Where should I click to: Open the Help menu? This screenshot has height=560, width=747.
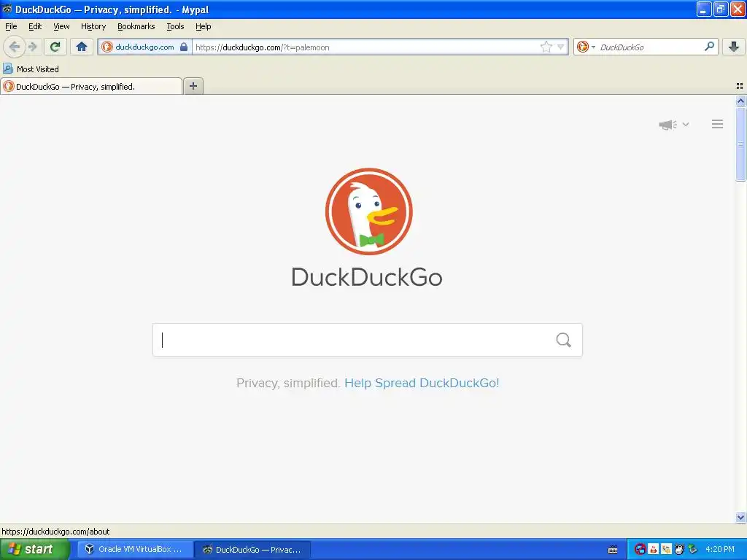coord(204,26)
